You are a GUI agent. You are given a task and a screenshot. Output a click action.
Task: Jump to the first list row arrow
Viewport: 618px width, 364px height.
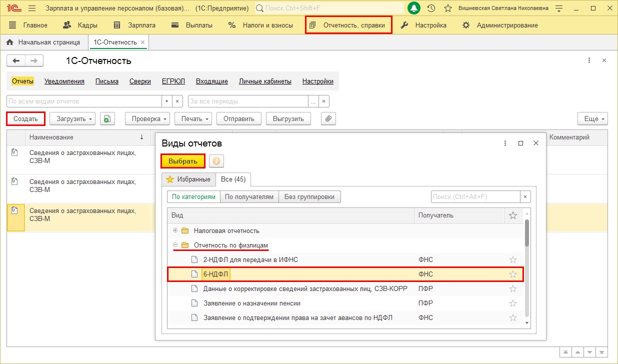564,351
